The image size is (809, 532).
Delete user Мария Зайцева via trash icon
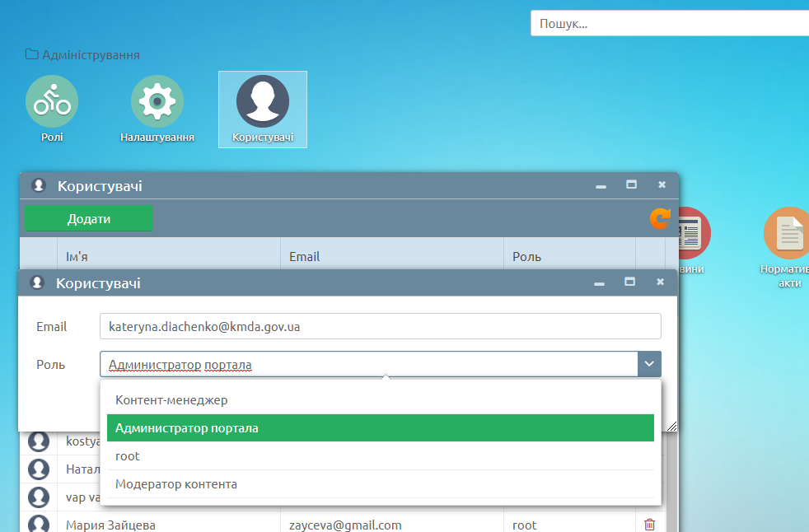[x=649, y=525]
